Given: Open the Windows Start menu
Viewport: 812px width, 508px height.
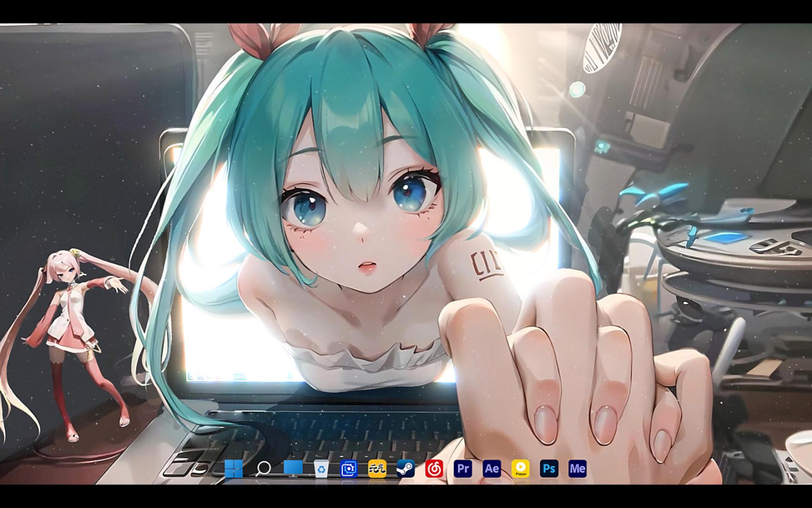Looking at the screenshot, I should coord(234,468).
